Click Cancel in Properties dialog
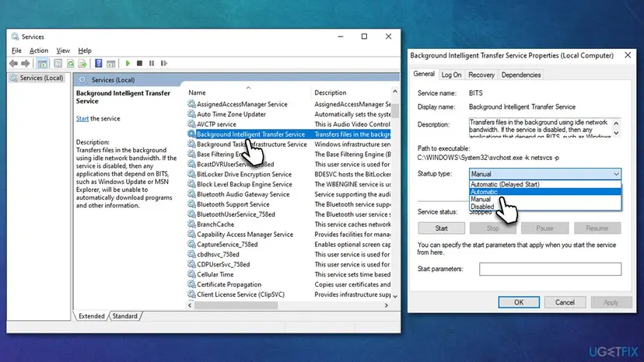Viewport: 644px width, 362px height. click(x=565, y=302)
